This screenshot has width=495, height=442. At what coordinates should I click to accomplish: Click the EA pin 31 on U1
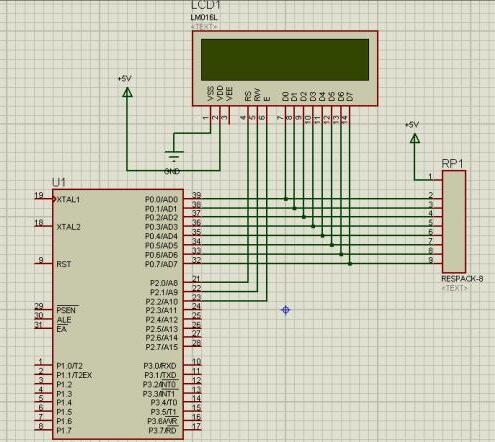[x=44, y=329]
